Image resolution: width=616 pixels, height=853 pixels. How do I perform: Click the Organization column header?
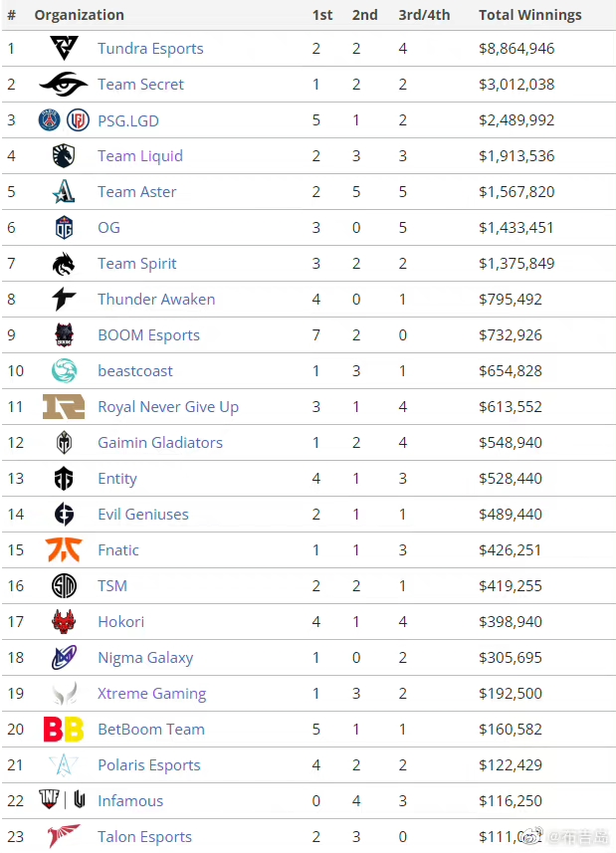point(80,15)
